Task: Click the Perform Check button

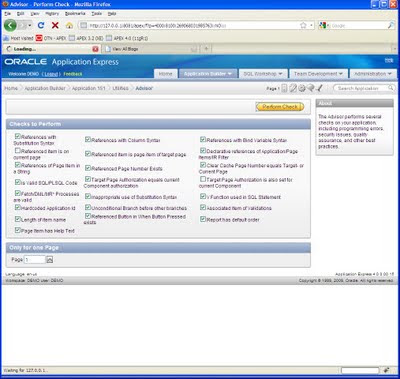Action: pyautogui.click(x=280, y=107)
